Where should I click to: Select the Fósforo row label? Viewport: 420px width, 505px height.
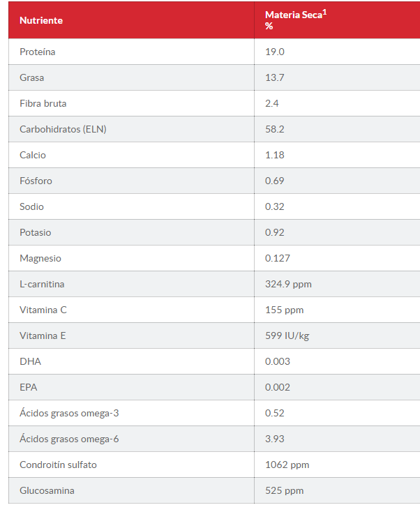click(36, 181)
